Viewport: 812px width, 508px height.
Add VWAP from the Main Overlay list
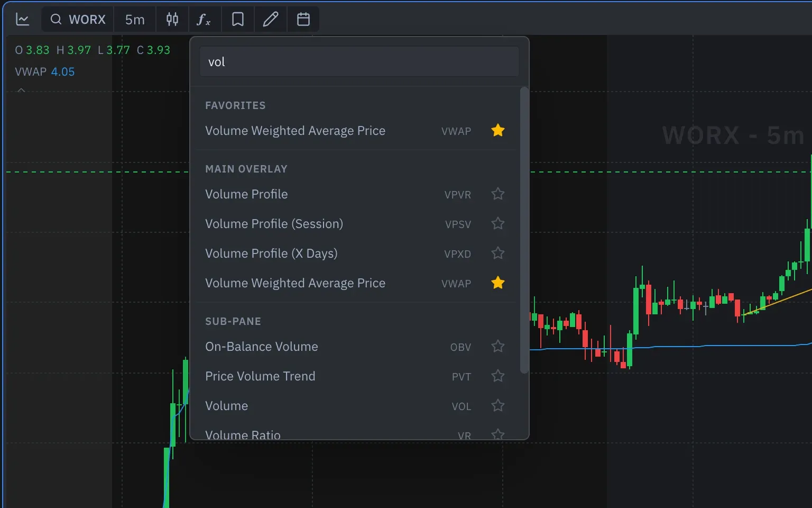tap(356, 283)
